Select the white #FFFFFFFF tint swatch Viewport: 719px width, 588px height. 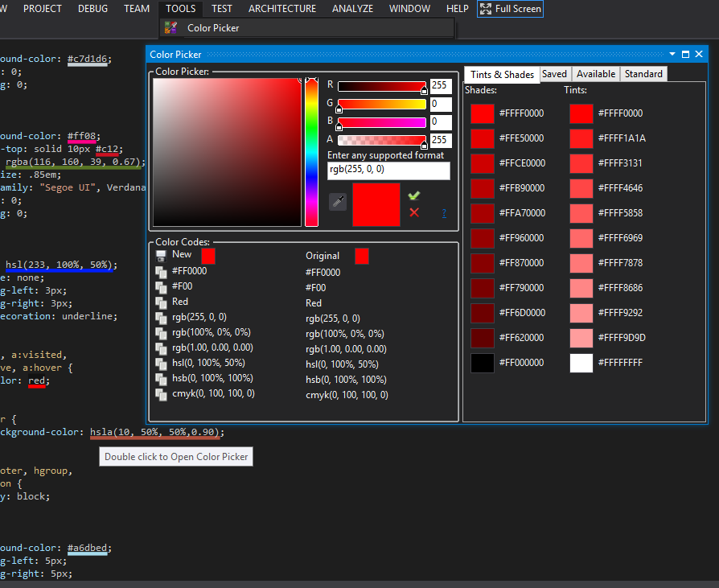coord(582,363)
